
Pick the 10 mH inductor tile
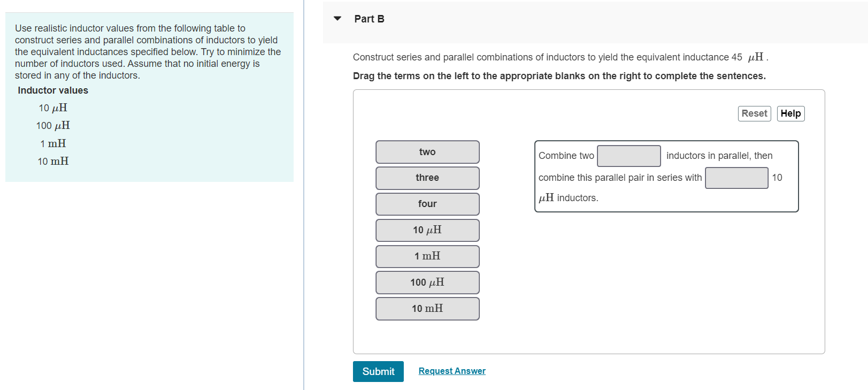pos(427,308)
